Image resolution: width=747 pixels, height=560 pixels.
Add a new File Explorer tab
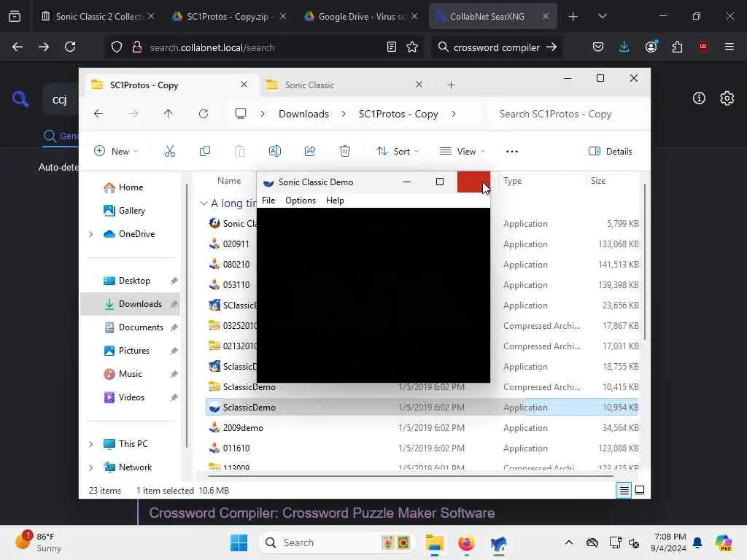pyautogui.click(x=451, y=85)
